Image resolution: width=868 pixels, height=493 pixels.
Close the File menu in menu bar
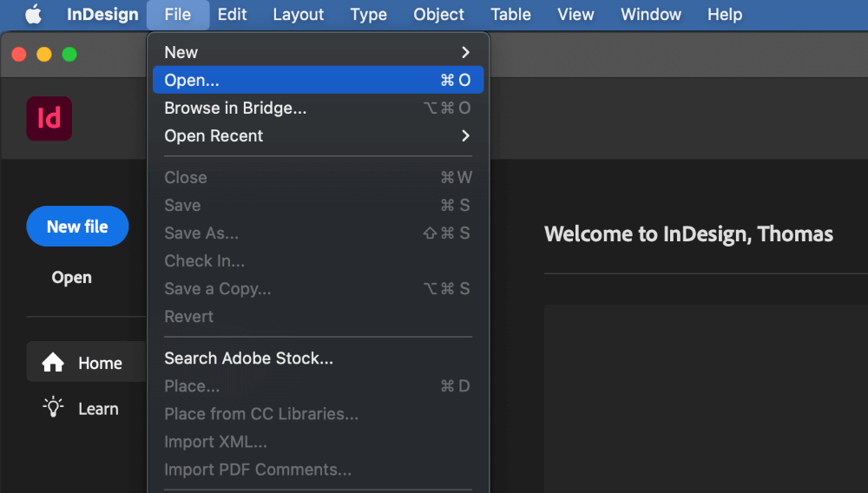(178, 15)
